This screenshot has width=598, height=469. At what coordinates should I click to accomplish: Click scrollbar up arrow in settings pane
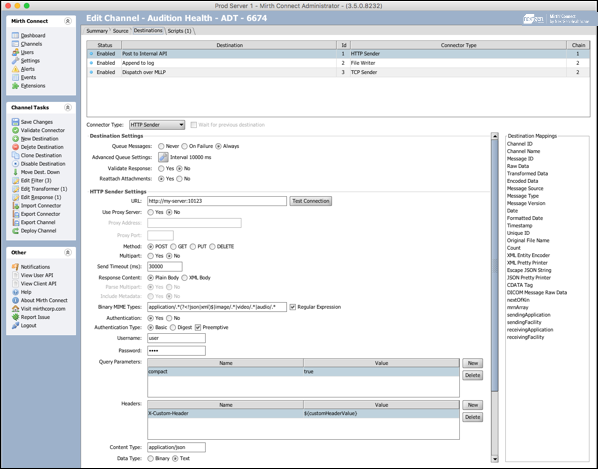click(495, 136)
